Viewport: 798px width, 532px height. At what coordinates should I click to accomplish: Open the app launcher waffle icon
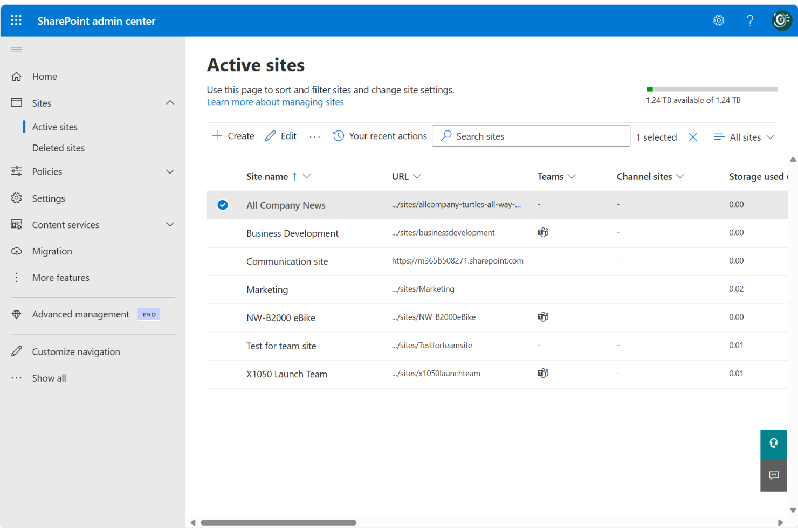coord(16,20)
